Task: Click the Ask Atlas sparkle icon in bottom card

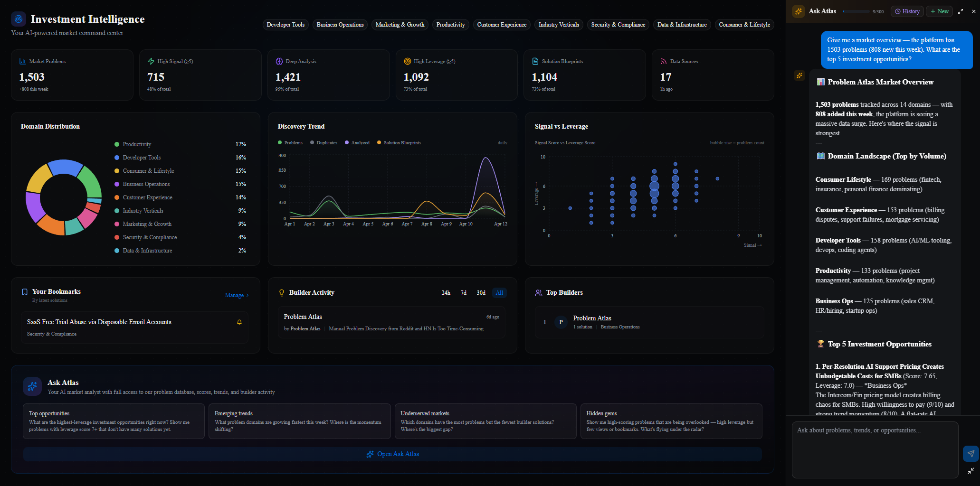Action: [x=32, y=386]
